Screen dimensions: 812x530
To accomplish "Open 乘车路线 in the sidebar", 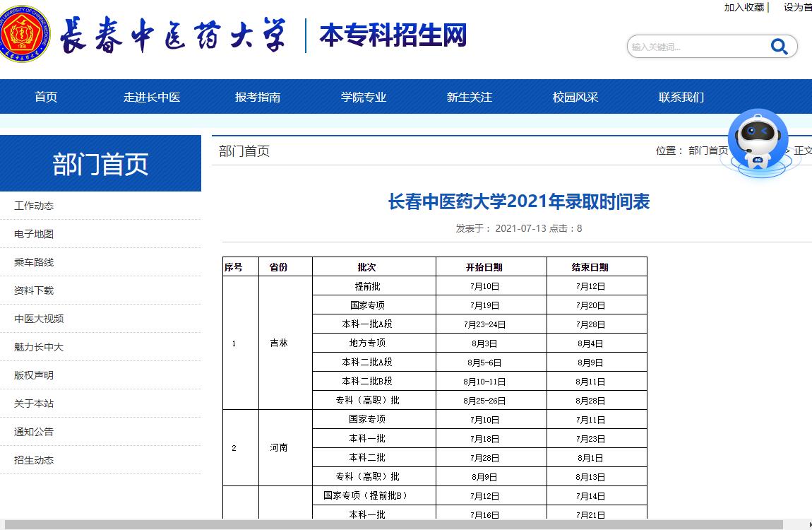I will click(34, 262).
